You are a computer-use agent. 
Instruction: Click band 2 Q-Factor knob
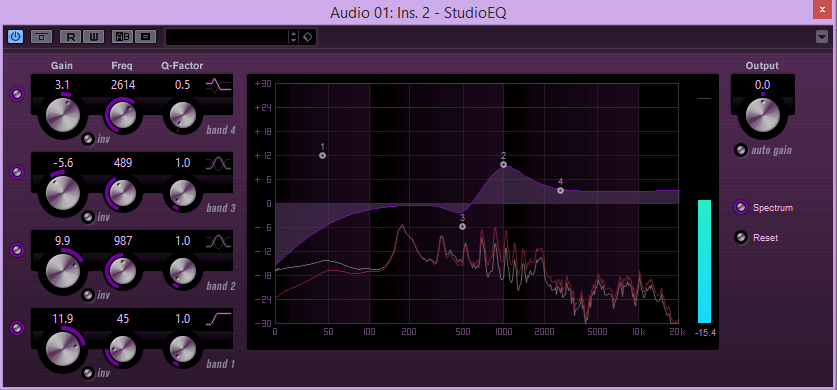click(183, 270)
